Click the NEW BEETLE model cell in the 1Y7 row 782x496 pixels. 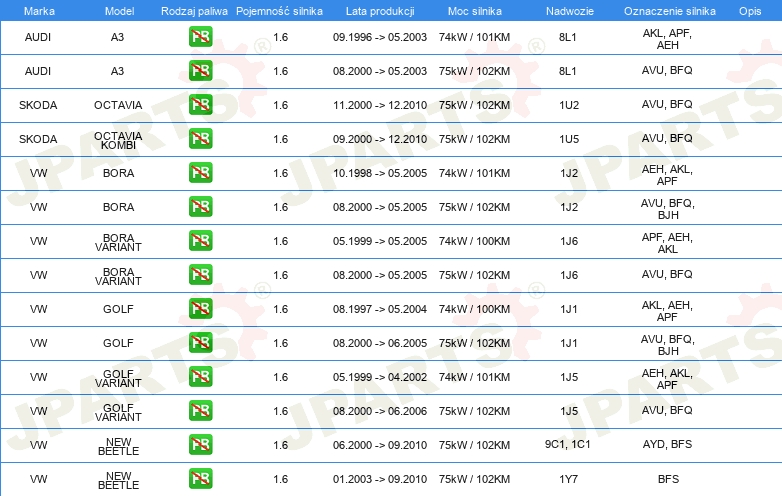(118, 481)
